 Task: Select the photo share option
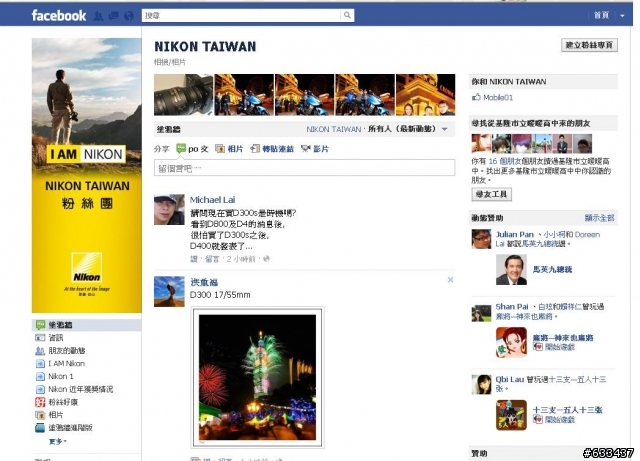pyautogui.click(x=229, y=149)
